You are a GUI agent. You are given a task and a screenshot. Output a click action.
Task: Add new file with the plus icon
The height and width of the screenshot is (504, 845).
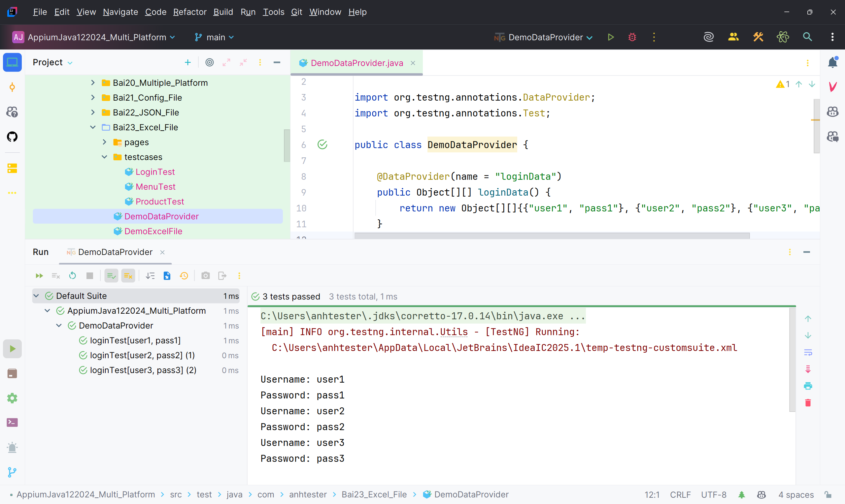(187, 62)
